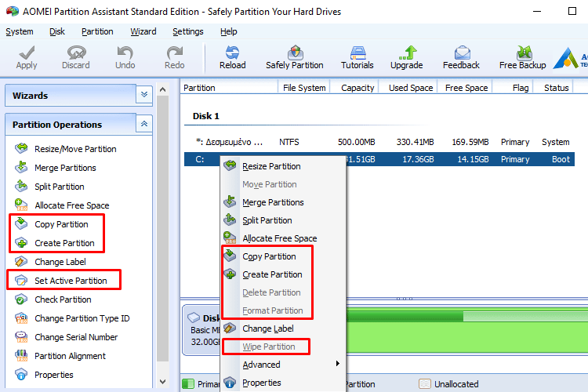Image resolution: width=588 pixels, height=392 pixels.
Task: Expand the Wizards panel
Action: pyautogui.click(x=144, y=95)
